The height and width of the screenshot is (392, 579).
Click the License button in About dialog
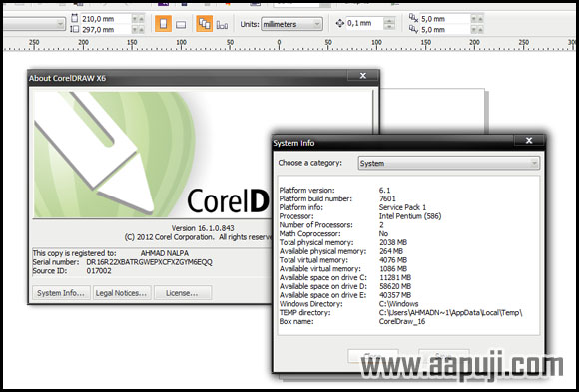(x=183, y=293)
